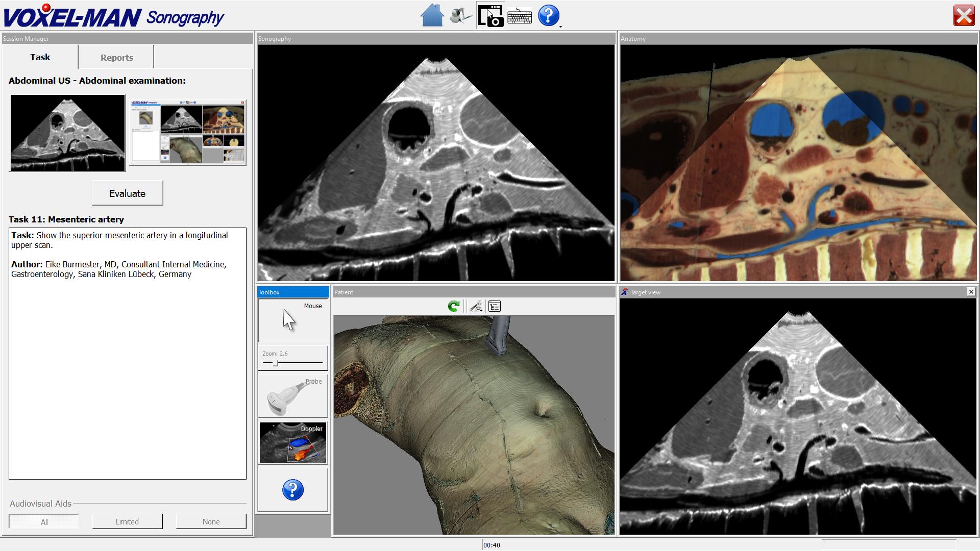Click the screenshot capture camera icon
980x551 pixels.
(491, 15)
